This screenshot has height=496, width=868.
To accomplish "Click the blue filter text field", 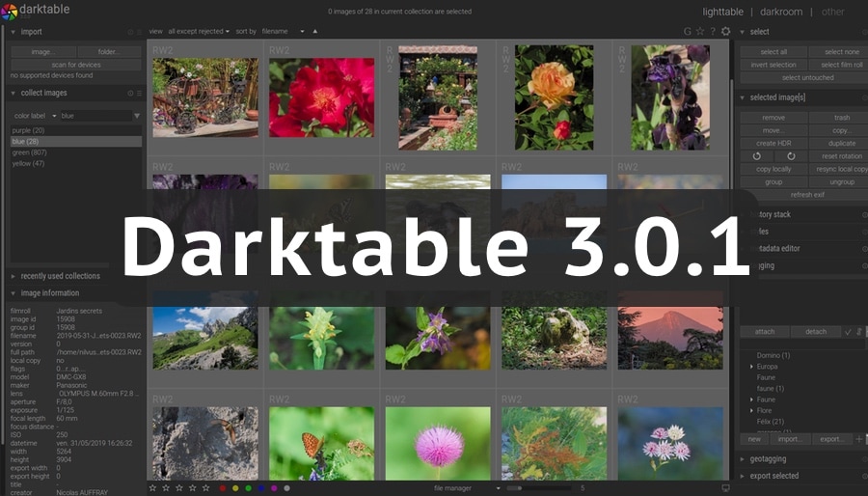I will 95,116.
